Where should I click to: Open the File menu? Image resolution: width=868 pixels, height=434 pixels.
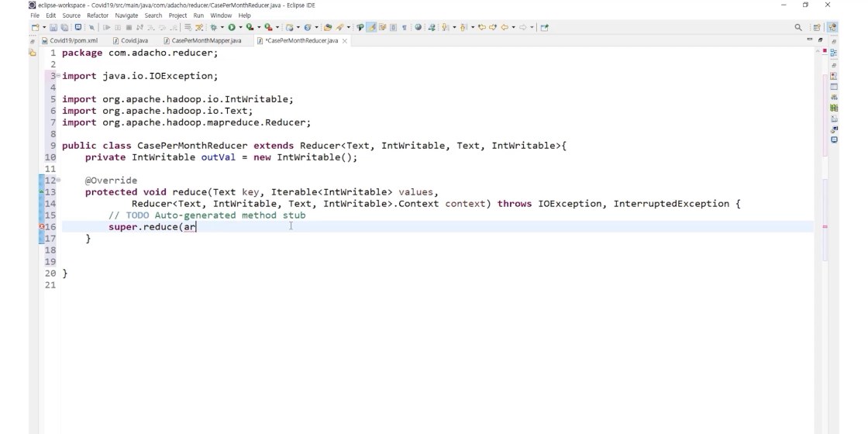point(35,15)
